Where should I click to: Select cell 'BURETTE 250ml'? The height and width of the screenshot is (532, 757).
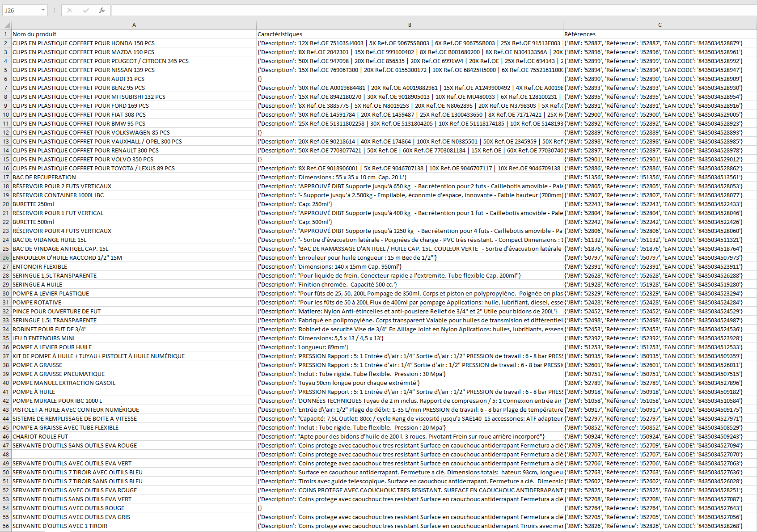coord(134,204)
